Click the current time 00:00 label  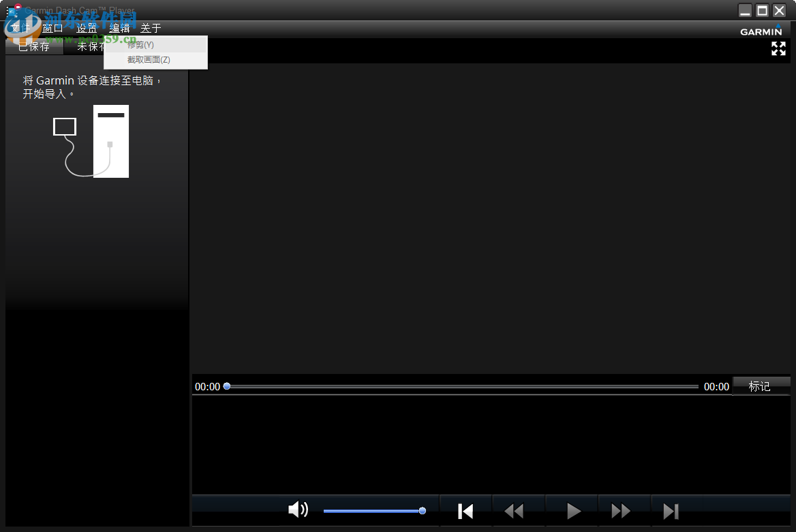(208, 387)
